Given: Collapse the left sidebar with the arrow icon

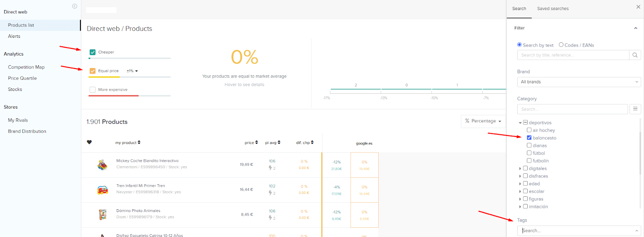Looking at the screenshot, I should coord(74,6).
